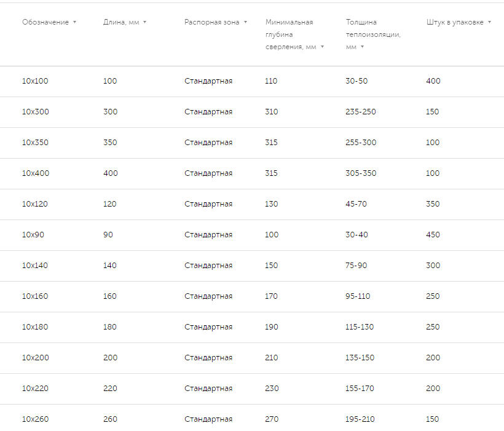Click insulation thickness value 195-210

361,419
